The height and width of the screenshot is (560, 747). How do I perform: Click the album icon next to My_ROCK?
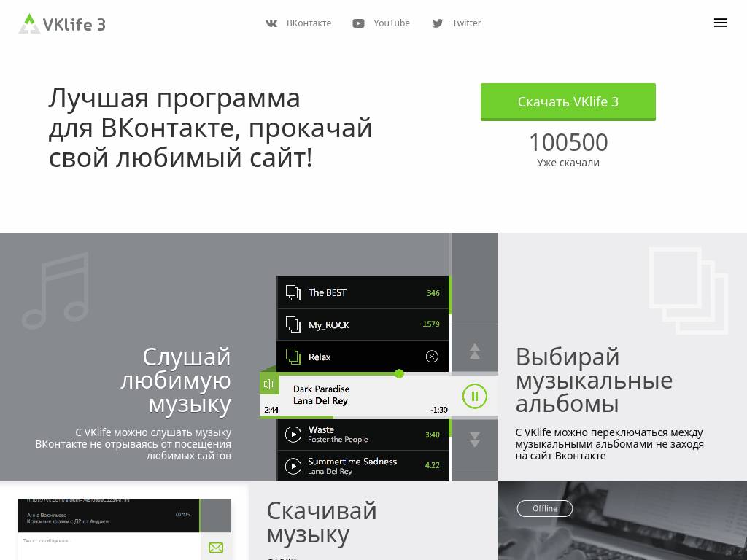point(293,324)
